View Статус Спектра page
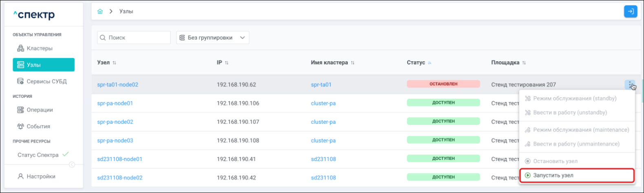644x193 pixels. coord(38,155)
